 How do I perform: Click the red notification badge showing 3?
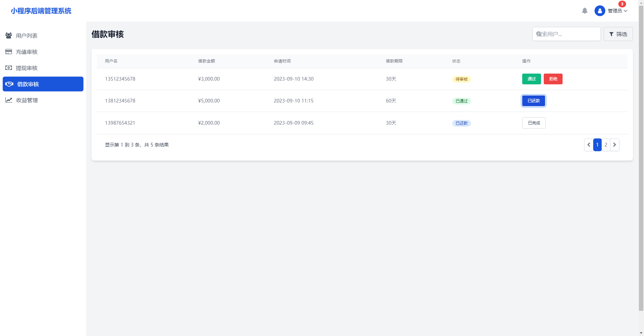point(622,4)
